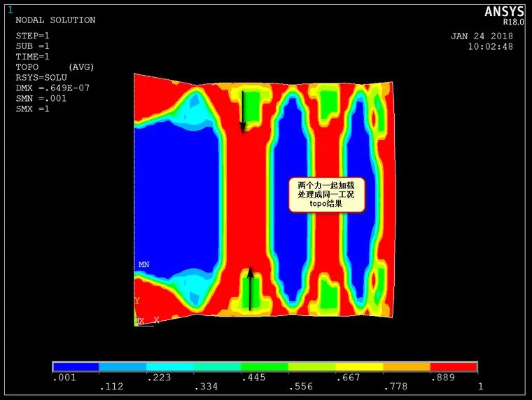Click the .445 legend value

tap(254, 378)
